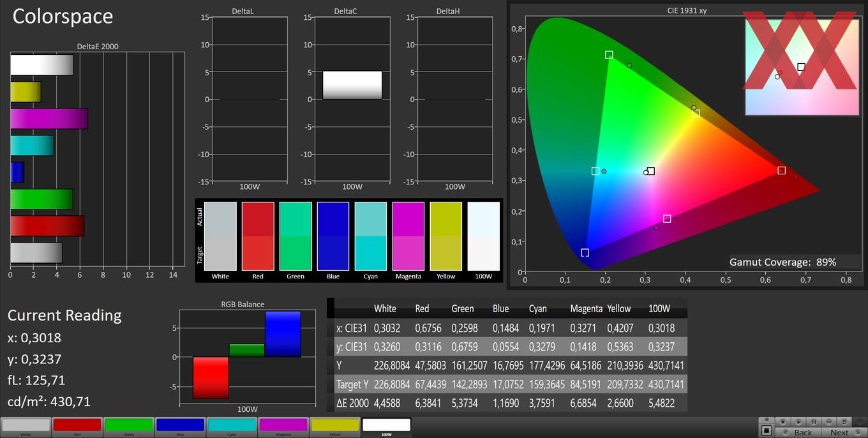This screenshot has height=438, width=868.
Task: Click the red bar in DeltaE 2000 chart
Action: tap(47, 226)
